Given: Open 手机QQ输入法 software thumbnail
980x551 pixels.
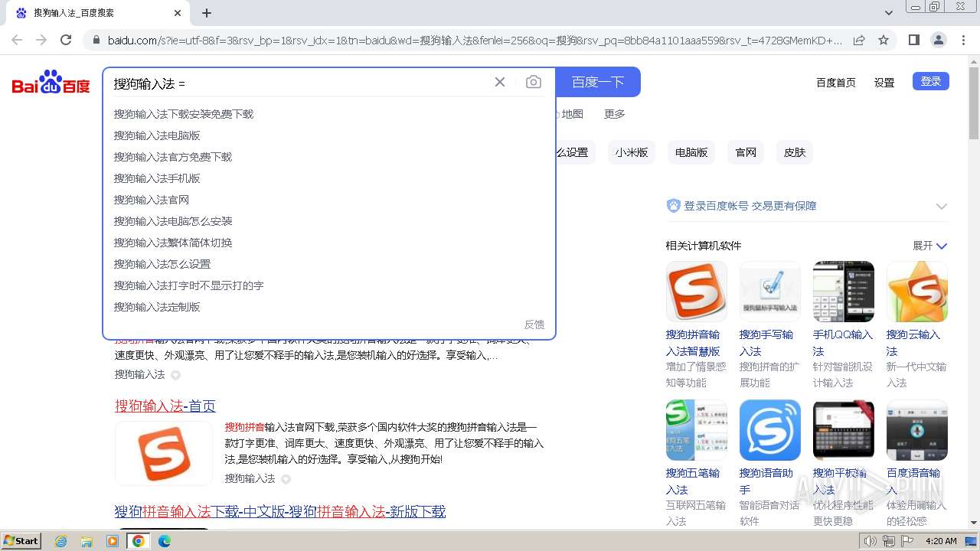Looking at the screenshot, I should 843,292.
